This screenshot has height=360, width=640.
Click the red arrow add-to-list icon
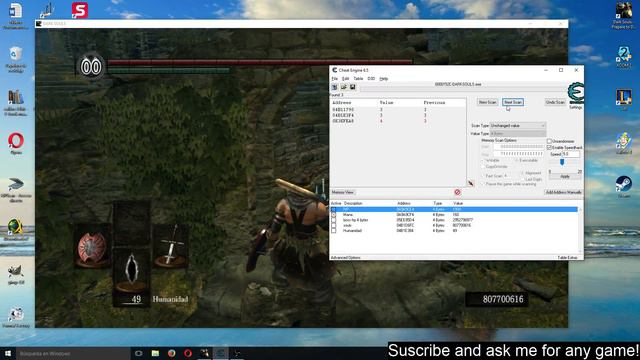tap(471, 184)
